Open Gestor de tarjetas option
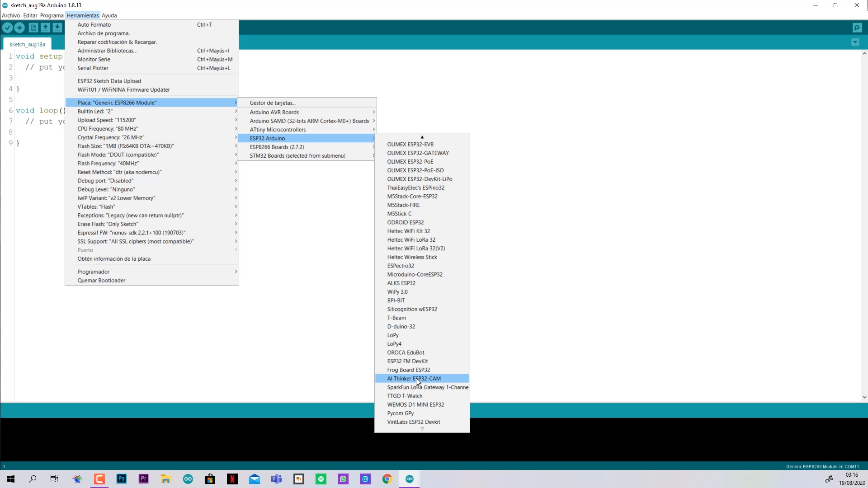Image resolution: width=868 pixels, height=488 pixels. pyautogui.click(x=273, y=103)
